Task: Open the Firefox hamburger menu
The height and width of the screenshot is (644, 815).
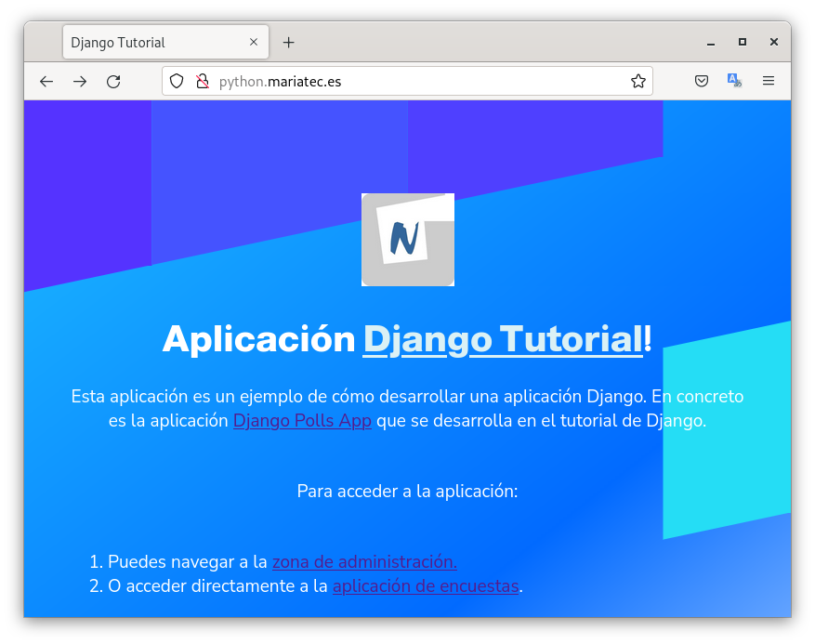Action: click(769, 82)
